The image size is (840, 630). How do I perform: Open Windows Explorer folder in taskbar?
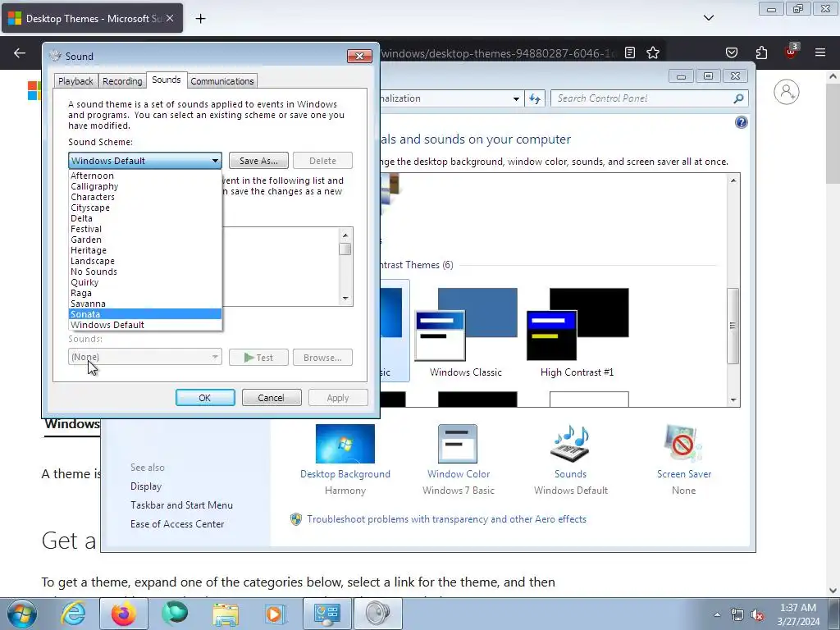[x=226, y=614]
